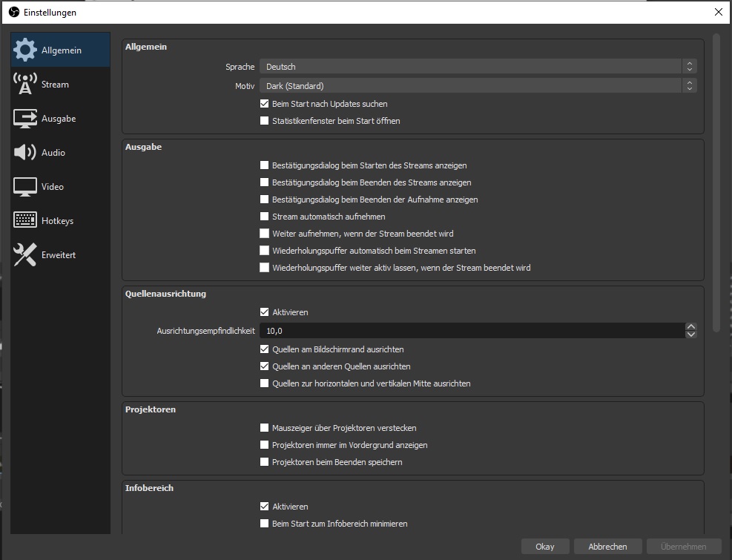
Task: Open the Stream settings tab label
Action: pyautogui.click(x=55, y=85)
